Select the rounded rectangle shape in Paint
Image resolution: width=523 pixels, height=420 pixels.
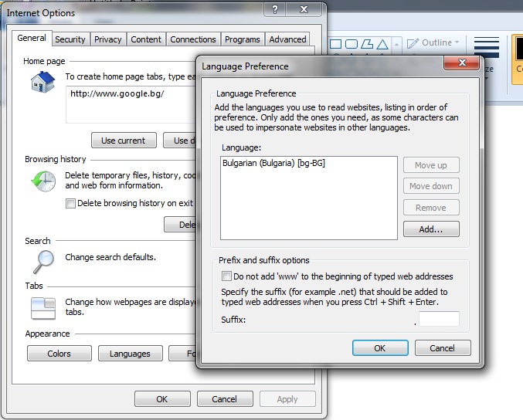pos(351,44)
